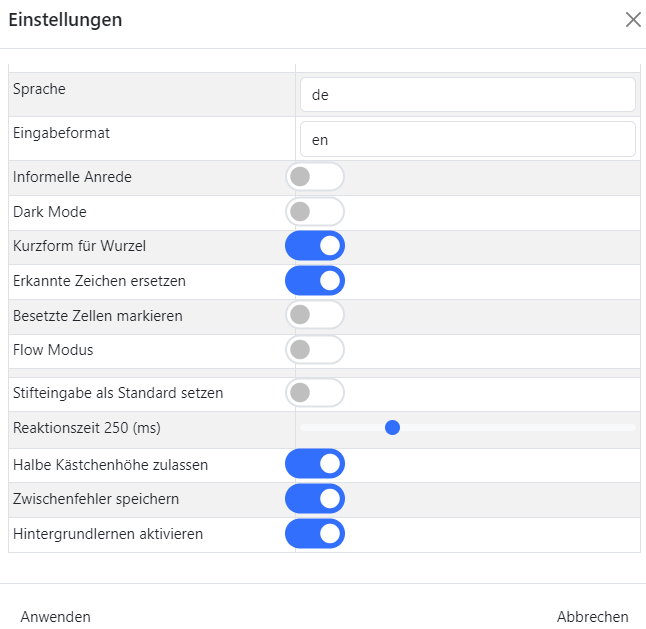Disable Halbe Kästchenhöhe zulassen toggle
Screen dimensions: 646x629
(x=314, y=464)
